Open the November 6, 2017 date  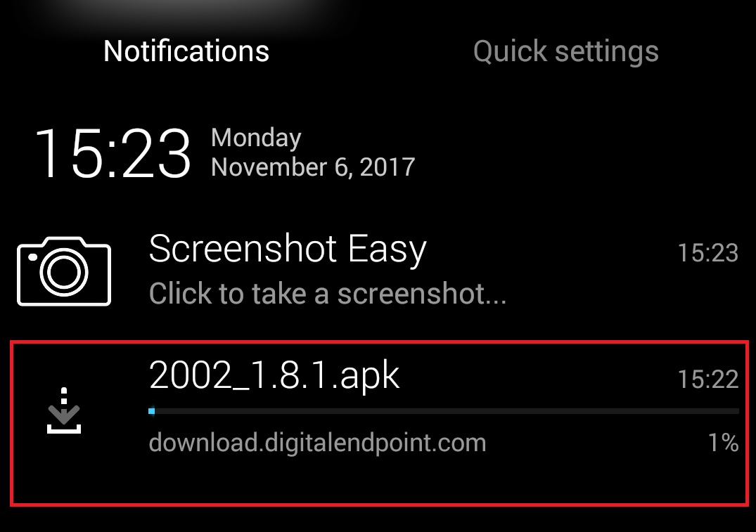(x=313, y=167)
